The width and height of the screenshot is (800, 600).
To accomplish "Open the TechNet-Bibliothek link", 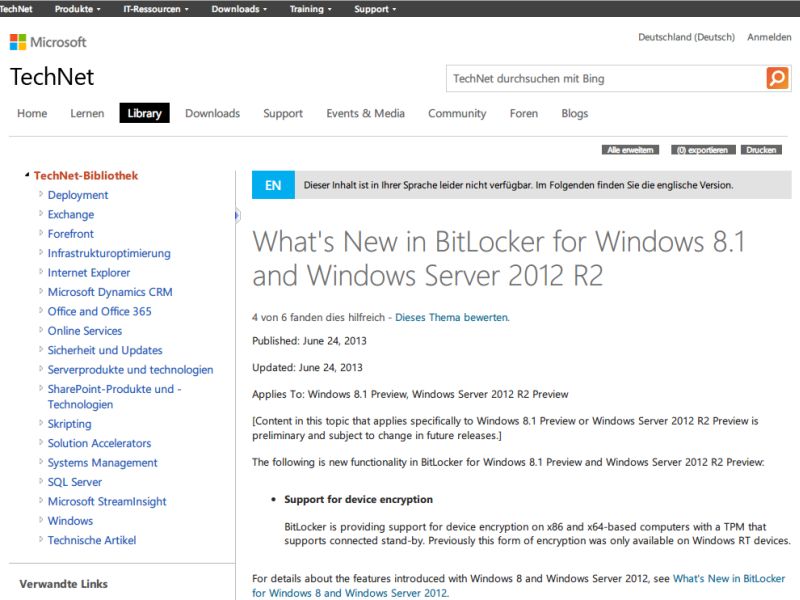I will 86,176.
